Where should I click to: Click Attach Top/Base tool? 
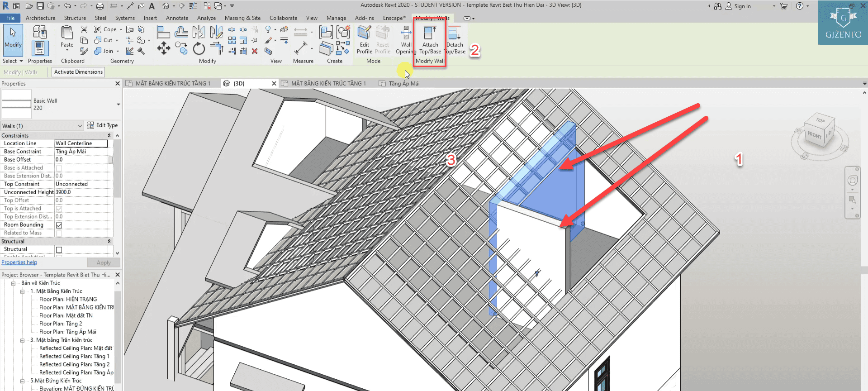click(430, 40)
